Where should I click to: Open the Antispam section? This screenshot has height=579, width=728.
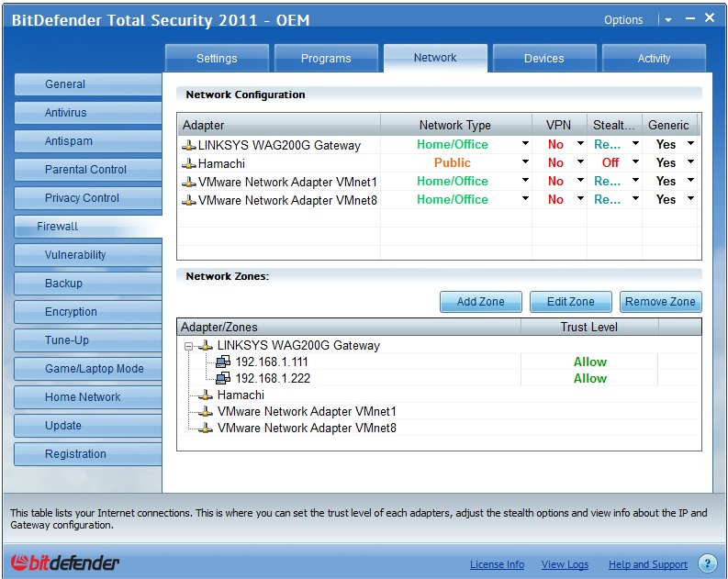click(x=88, y=141)
